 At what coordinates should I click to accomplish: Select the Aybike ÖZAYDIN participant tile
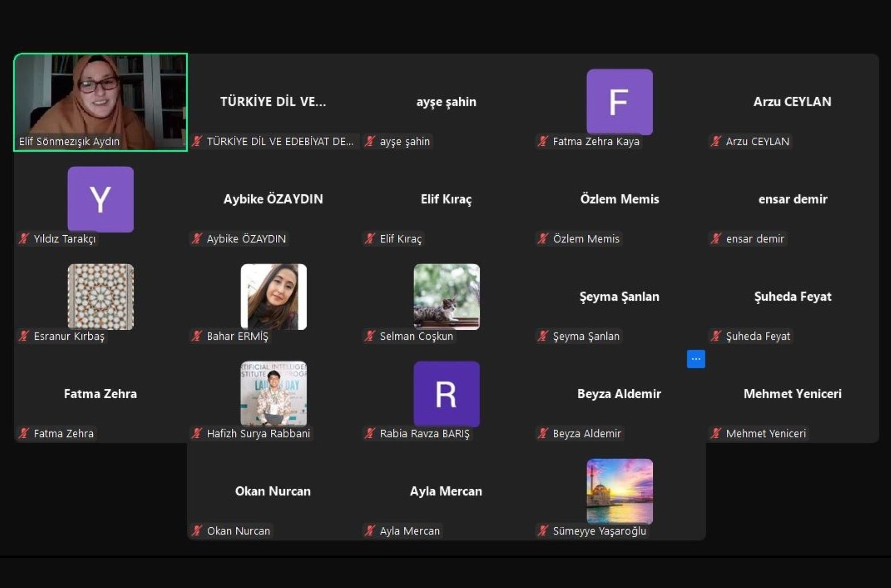pyautogui.click(x=273, y=199)
